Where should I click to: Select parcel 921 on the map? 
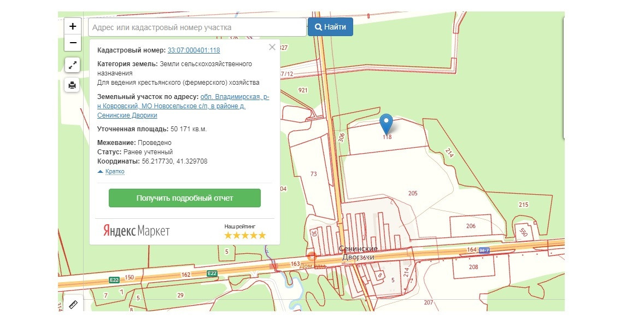coord(303,90)
